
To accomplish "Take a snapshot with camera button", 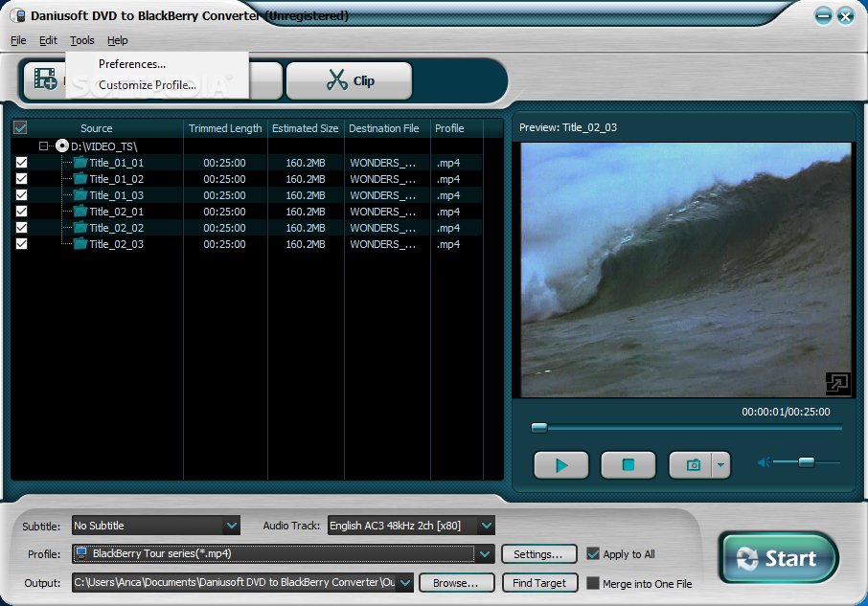I will [x=692, y=465].
